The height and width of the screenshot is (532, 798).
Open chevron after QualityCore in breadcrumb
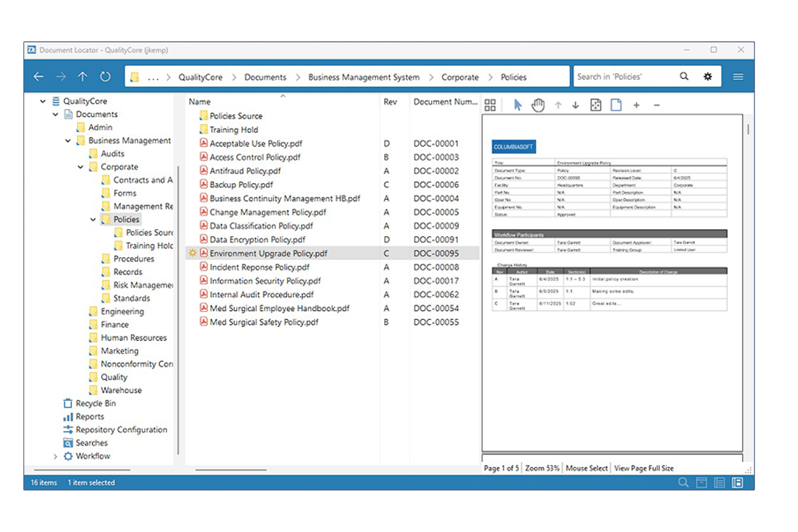[233, 77]
